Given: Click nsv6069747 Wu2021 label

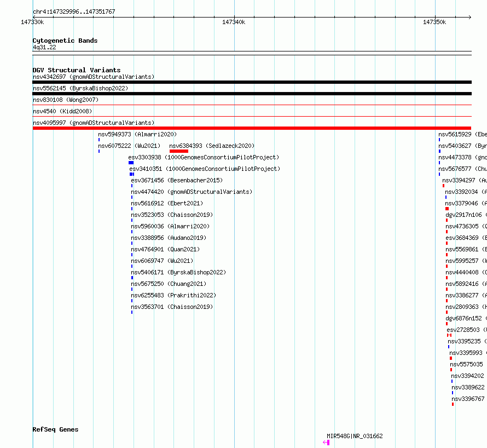Looking at the screenshot, I should tap(162, 261).
